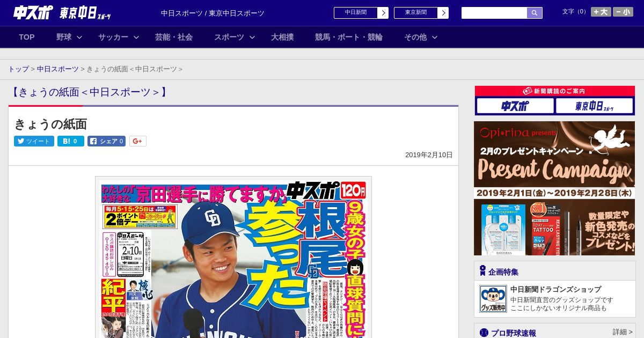Focus the header search input field
Screen dimensions: 644x338
coord(494,13)
